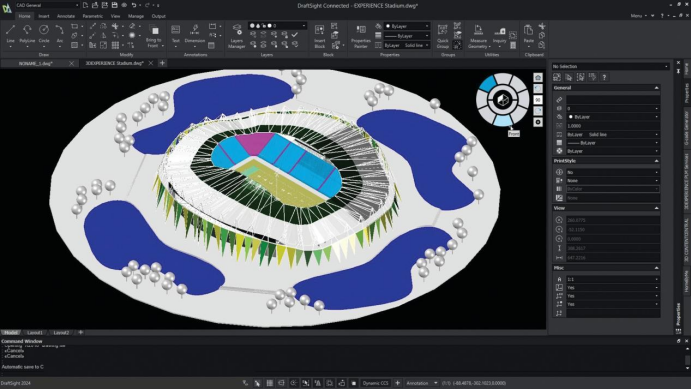The width and height of the screenshot is (692, 389).
Task: Open the Layers Manager
Action: (x=237, y=36)
